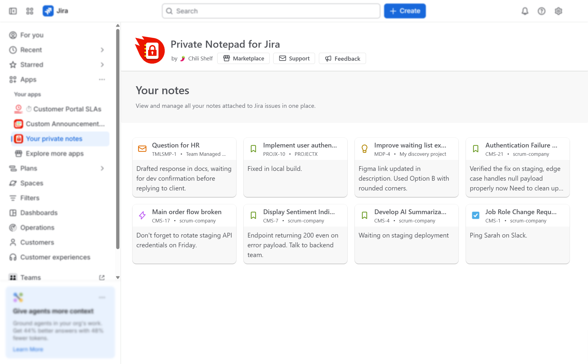Open Teams external link icon

102,278
